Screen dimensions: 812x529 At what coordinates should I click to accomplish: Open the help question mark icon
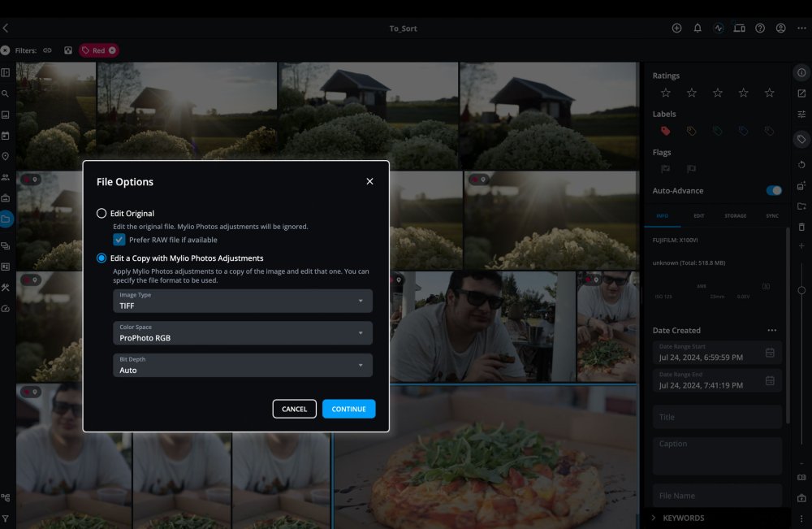click(760, 28)
